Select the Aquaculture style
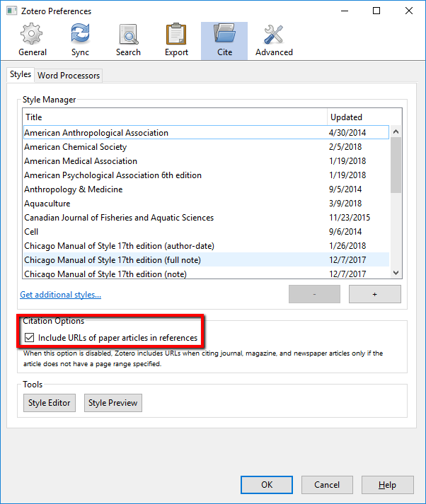This screenshot has height=504, width=426. click(x=206, y=204)
